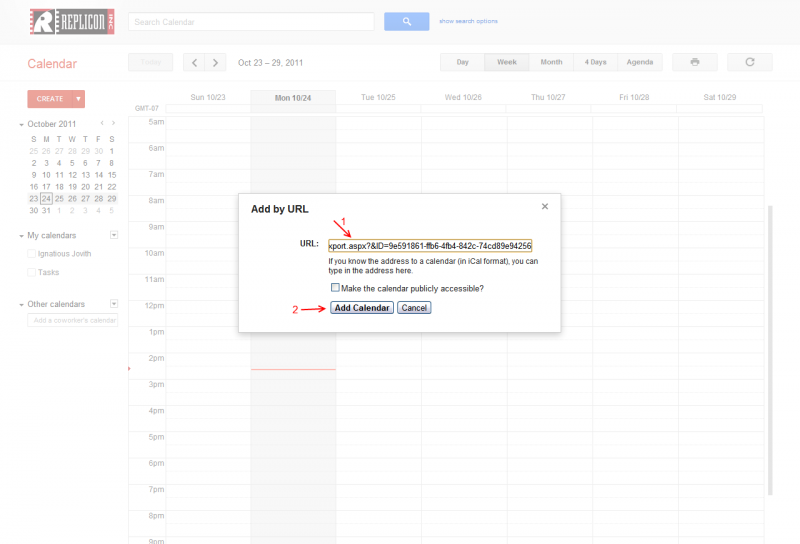Toggle the Tasks calendar checkbox

click(x=31, y=272)
